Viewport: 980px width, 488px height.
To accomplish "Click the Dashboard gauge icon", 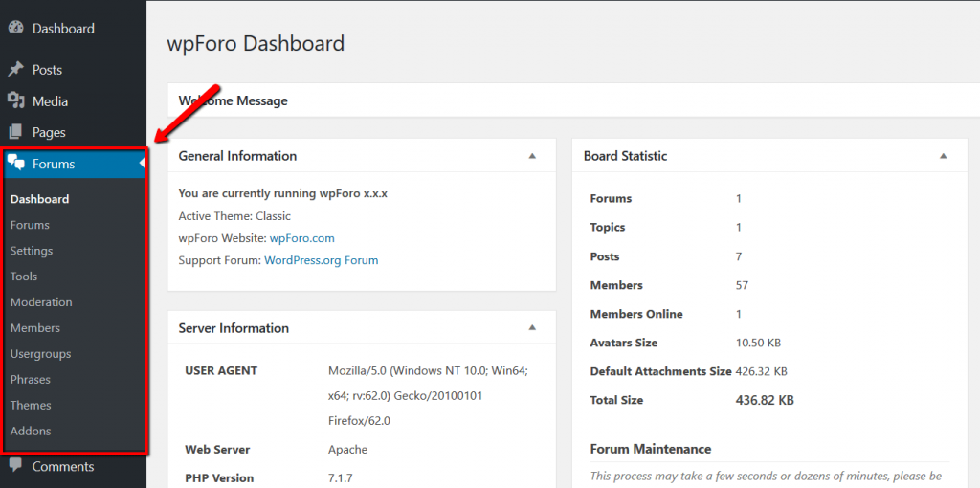I will (15, 28).
